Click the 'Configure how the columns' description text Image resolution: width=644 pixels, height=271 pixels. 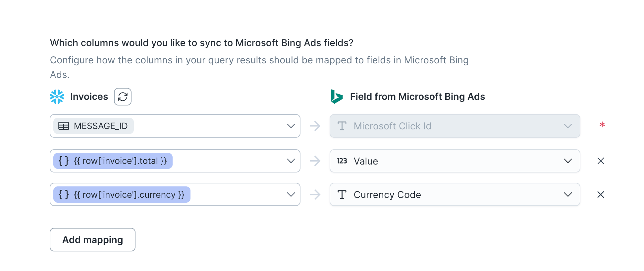(259, 67)
